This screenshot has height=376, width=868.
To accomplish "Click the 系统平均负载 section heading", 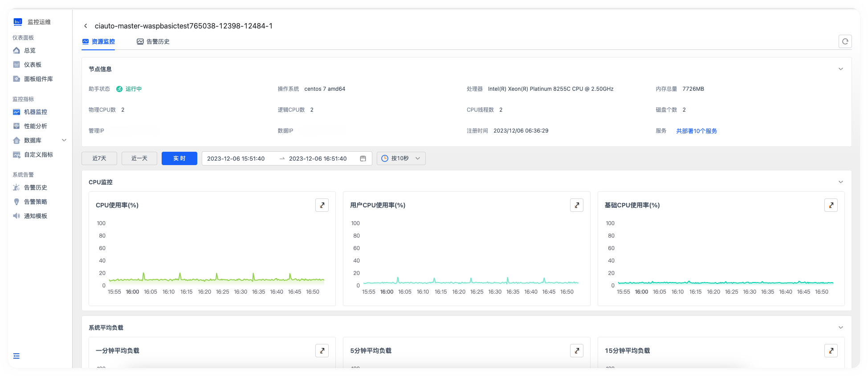I will pos(106,328).
